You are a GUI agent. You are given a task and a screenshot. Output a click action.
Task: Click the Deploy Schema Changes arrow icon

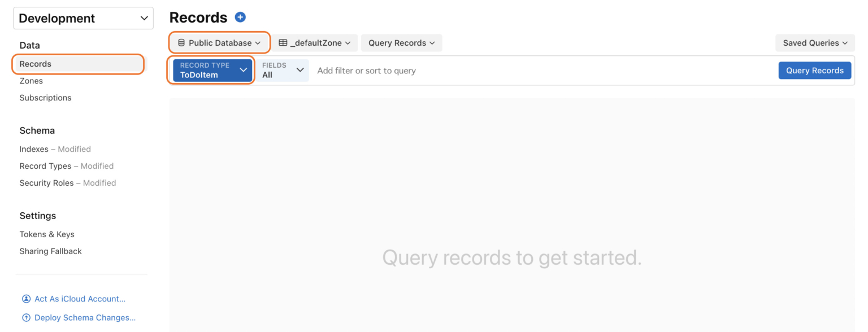click(x=26, y=317)
